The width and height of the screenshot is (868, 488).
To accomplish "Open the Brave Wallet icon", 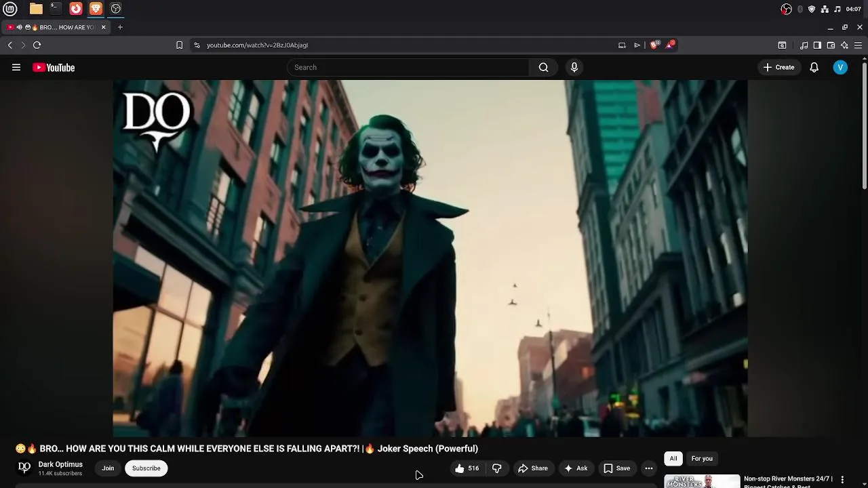I will [x=831, y=45].
